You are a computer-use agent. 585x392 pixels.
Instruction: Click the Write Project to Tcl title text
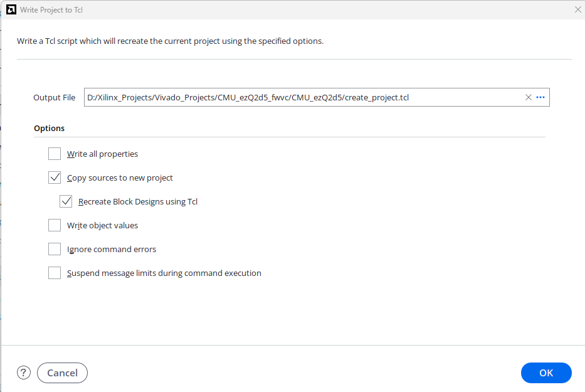[51, 10]
